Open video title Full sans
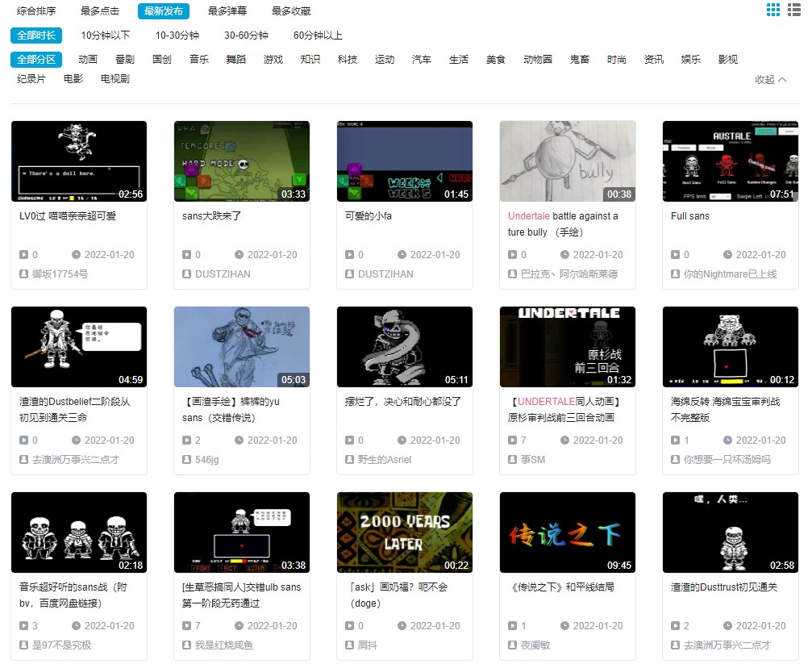The image size is (812, 664). pyautogui.click(x=689, y=216)
